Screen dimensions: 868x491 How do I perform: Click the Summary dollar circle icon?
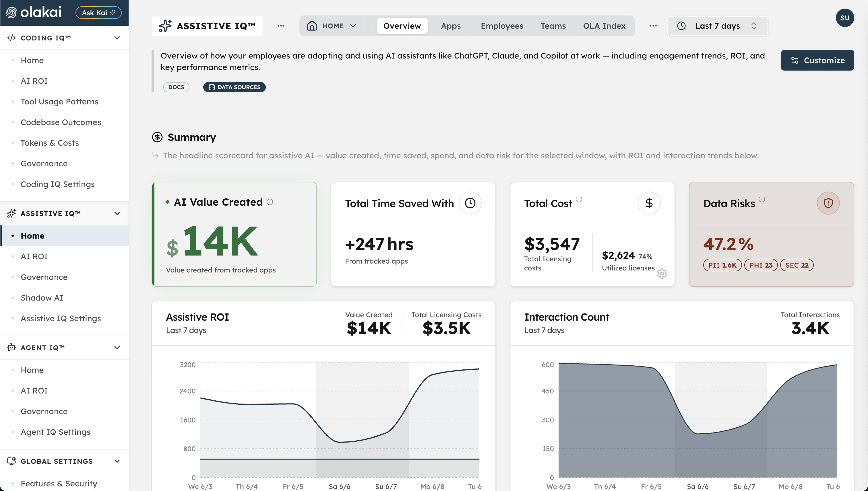[x=157, y=137]
